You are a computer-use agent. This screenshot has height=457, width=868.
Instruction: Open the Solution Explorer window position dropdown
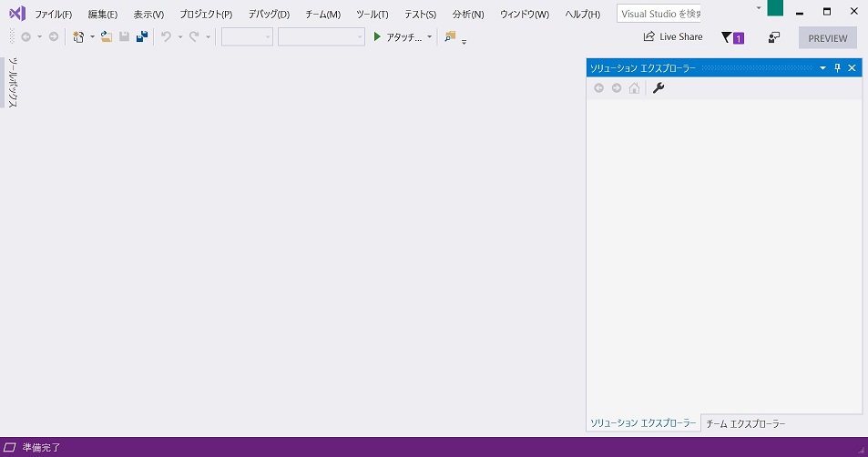tap(822, 67)
